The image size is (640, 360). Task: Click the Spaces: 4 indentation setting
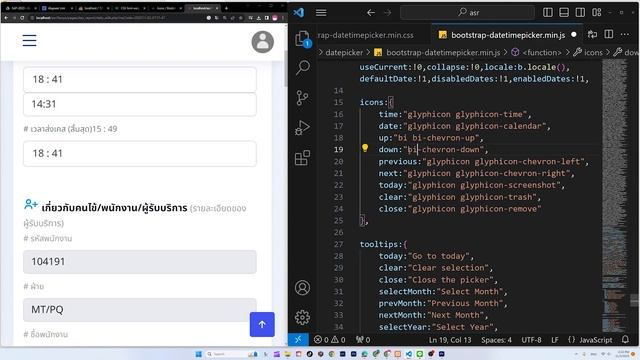tap(496, 340)
